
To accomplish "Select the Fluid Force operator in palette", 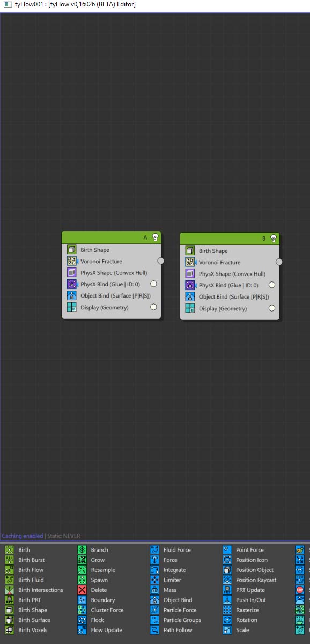I will tap(171, 550).
